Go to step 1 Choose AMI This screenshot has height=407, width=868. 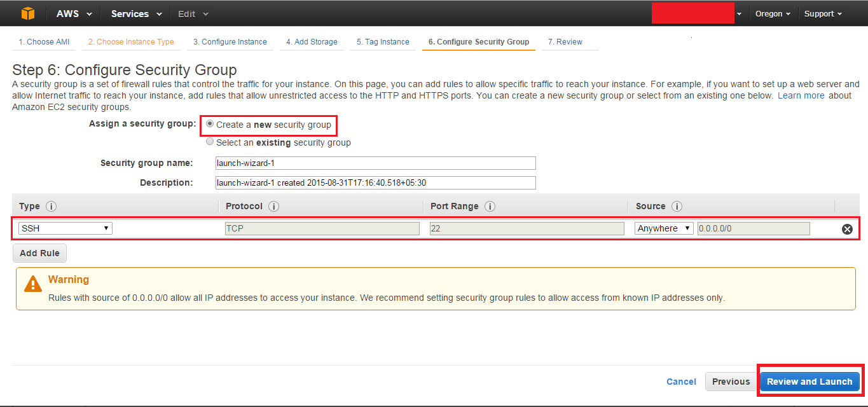44,42
